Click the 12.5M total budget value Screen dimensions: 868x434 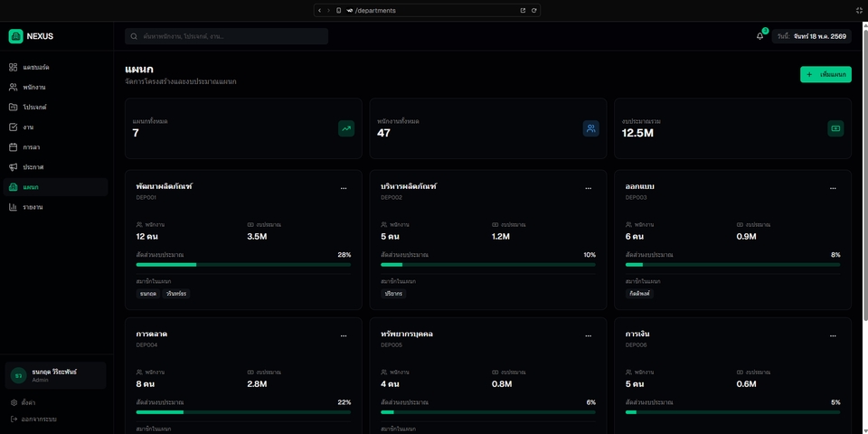(x=637, y=134)
